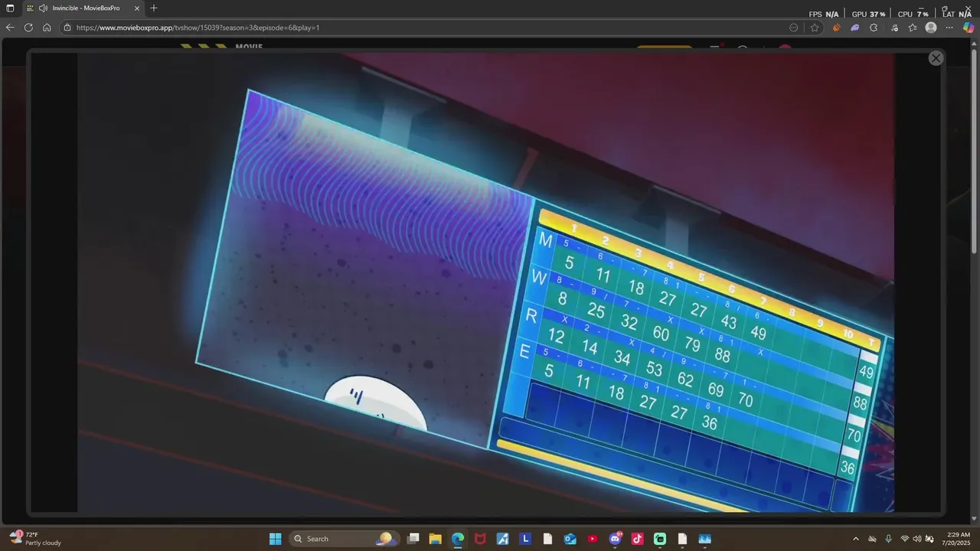Close the fullscreen video overlay

pos(936,58)
